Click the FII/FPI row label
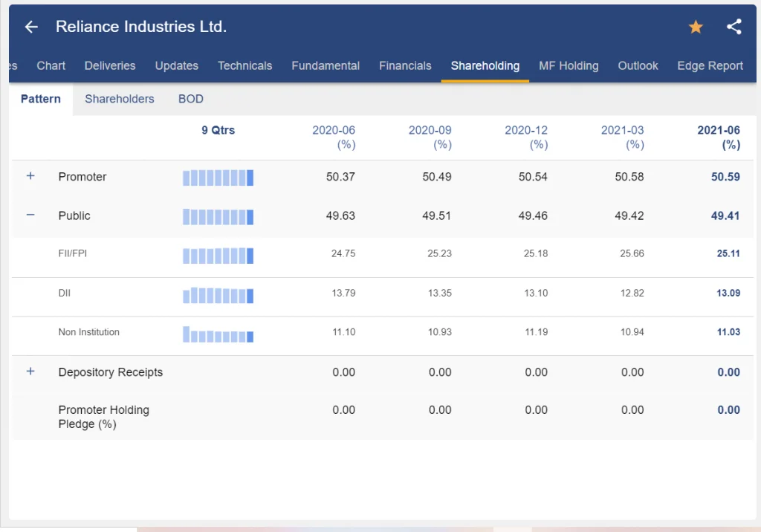This screenshot has height=532, width=761. 73,253
